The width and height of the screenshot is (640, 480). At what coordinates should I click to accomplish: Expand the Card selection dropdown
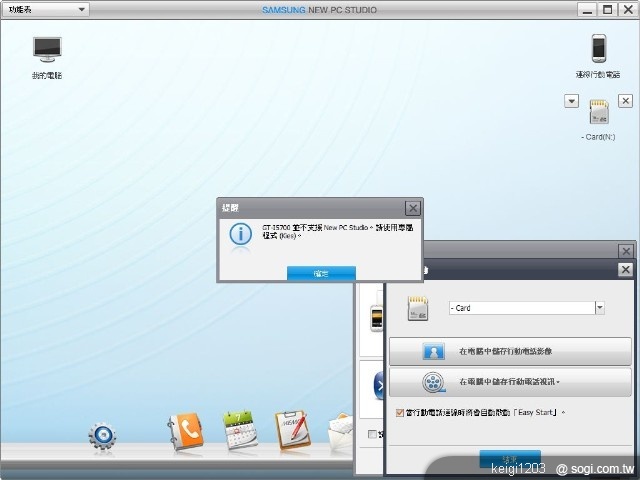599,308
